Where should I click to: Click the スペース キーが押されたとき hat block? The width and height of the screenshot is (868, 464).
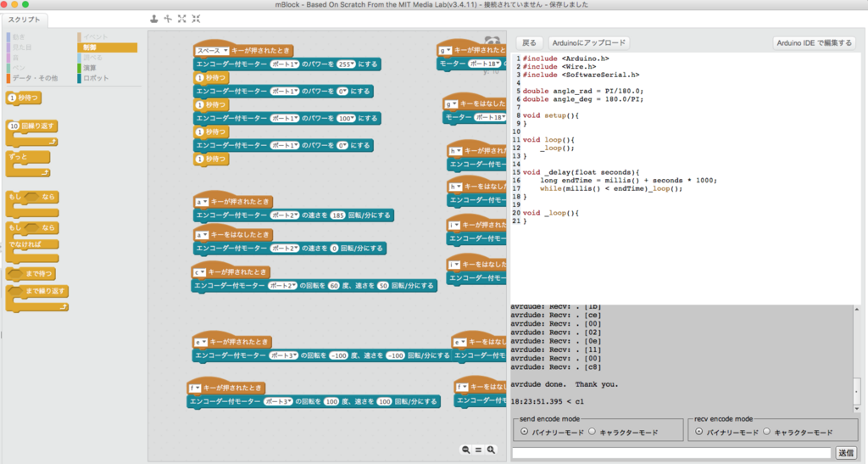(x=243, y=49)
